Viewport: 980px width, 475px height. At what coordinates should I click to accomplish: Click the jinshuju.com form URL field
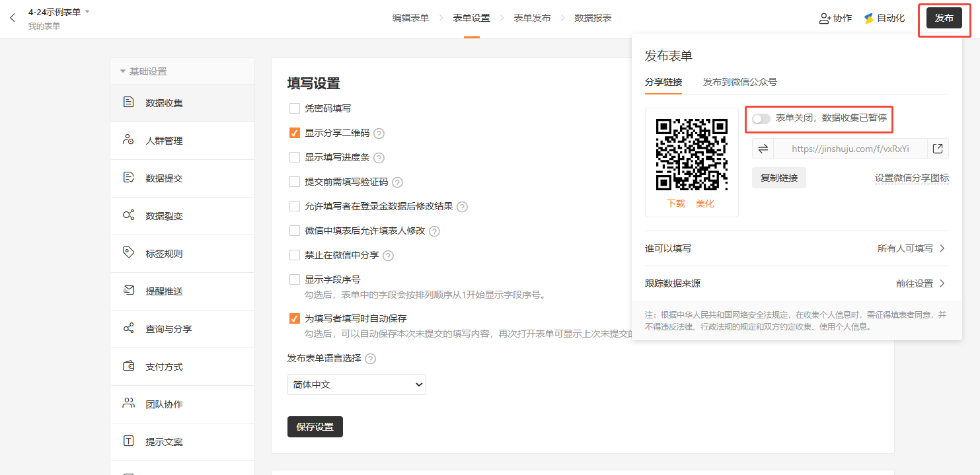coord(850,149)
